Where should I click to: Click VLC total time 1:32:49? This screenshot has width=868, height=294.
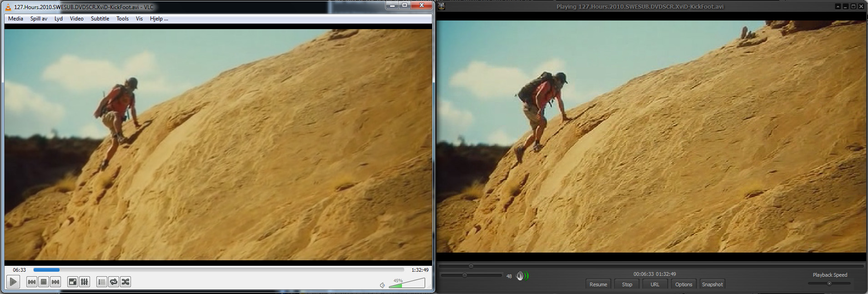click(x=420, y=270)
